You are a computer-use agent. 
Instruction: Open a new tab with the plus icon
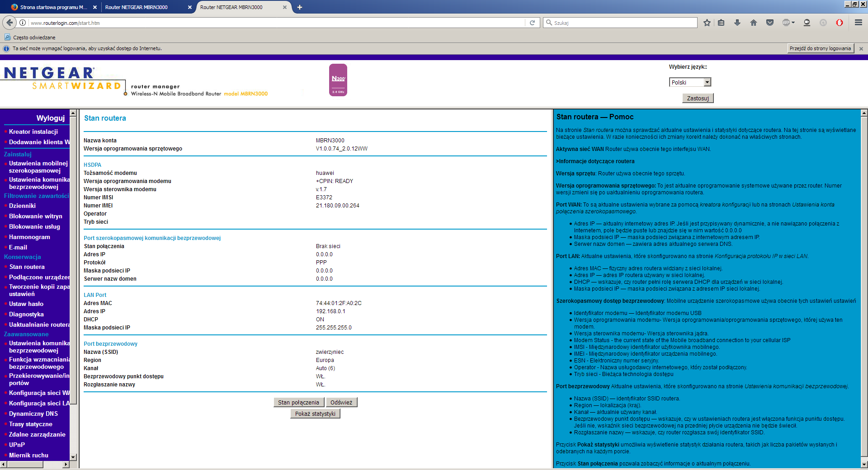(x=300, y=7)
